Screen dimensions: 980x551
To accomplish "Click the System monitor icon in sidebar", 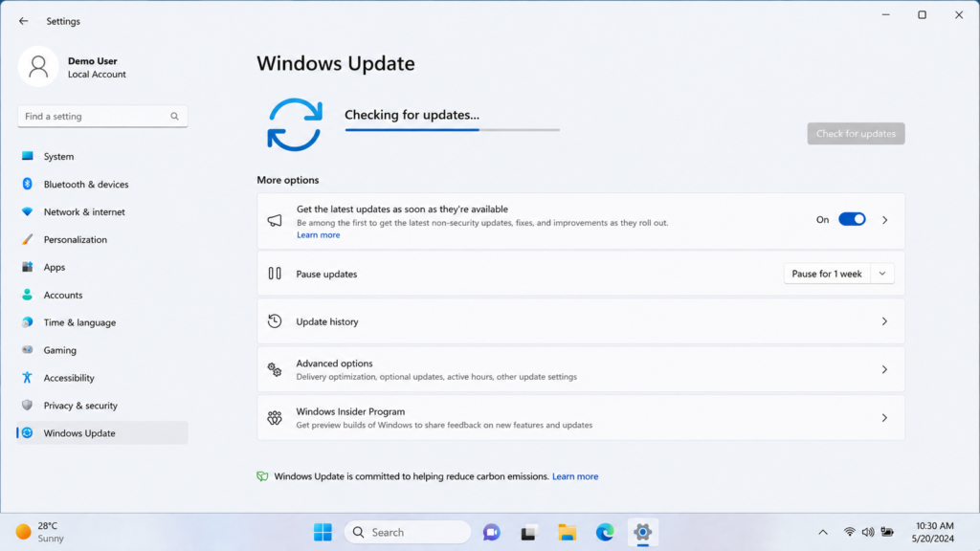I will coord(27,156).
